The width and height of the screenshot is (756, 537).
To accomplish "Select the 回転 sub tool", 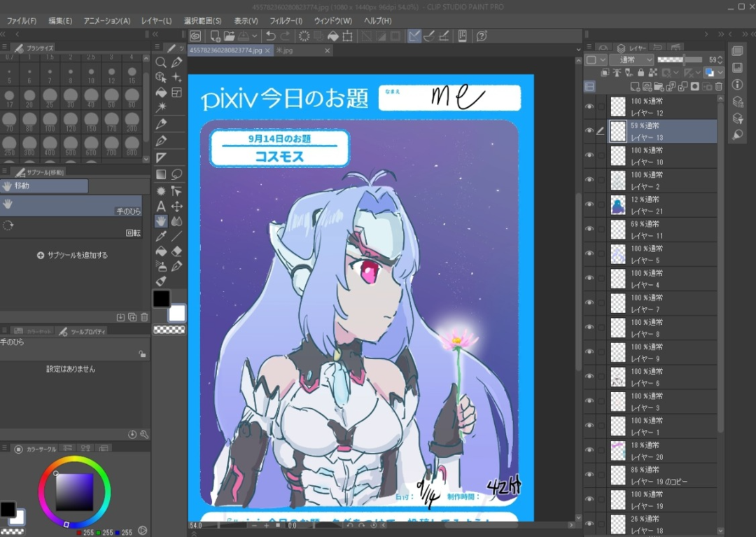I will tap(70, 227).
